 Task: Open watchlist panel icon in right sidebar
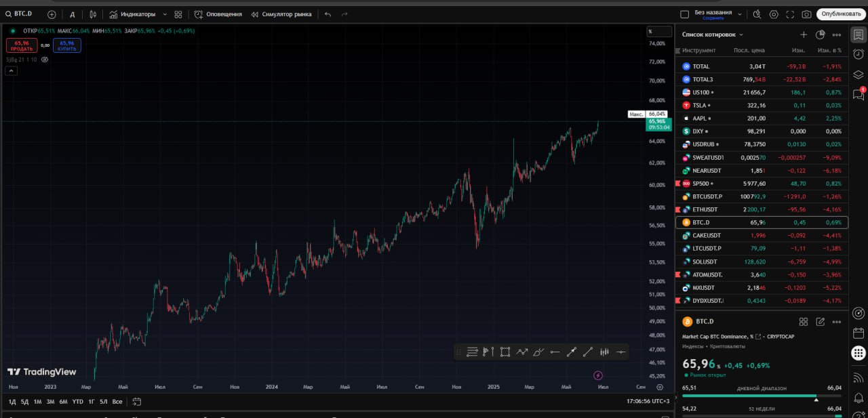tap(859, 35)
